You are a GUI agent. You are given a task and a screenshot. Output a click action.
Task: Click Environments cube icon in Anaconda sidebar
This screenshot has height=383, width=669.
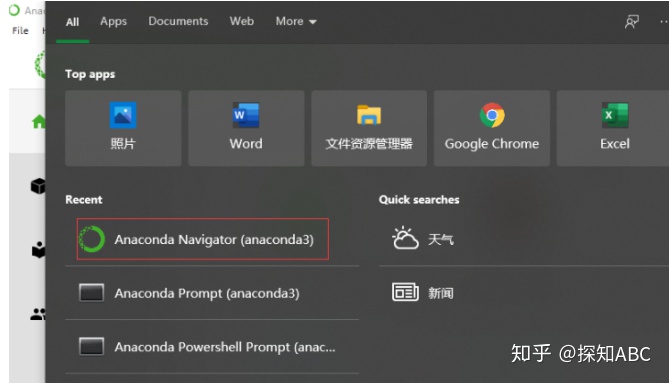[38, 186]
